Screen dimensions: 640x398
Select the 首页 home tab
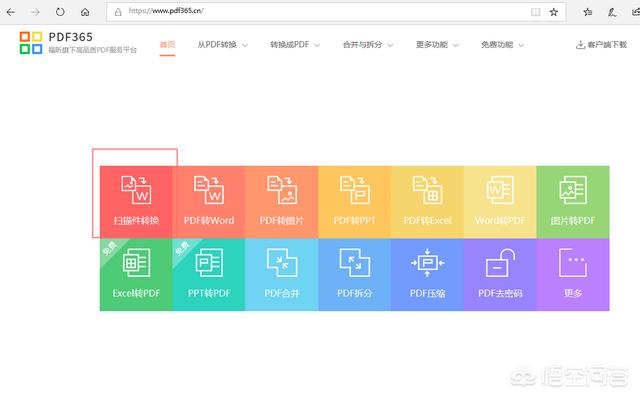point(167,44)
